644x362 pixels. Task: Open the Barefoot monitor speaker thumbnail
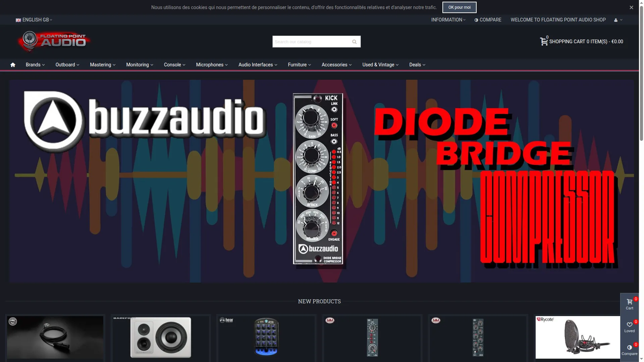tap(161, 337)
